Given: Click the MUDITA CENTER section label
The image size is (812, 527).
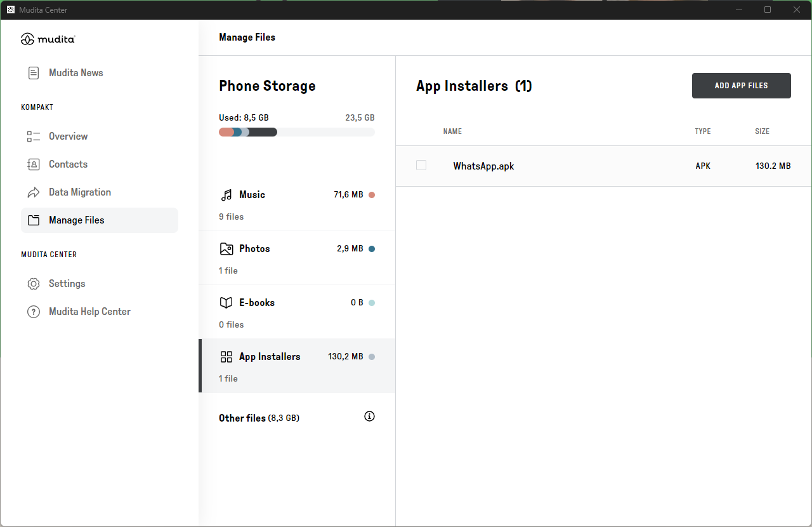Looking at the screenshot, I should pos(49,255).
